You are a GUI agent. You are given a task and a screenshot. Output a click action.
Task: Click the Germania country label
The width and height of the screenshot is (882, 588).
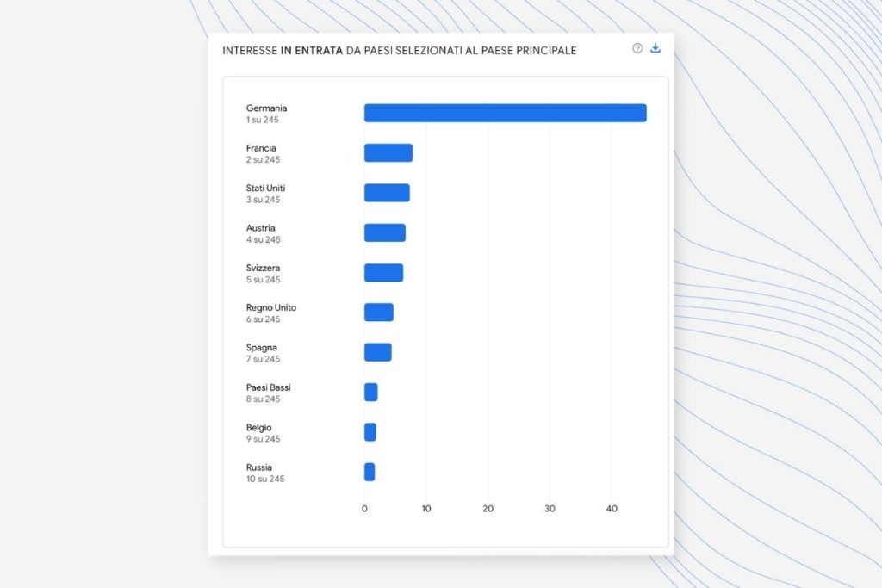click(x=267, y=108)
